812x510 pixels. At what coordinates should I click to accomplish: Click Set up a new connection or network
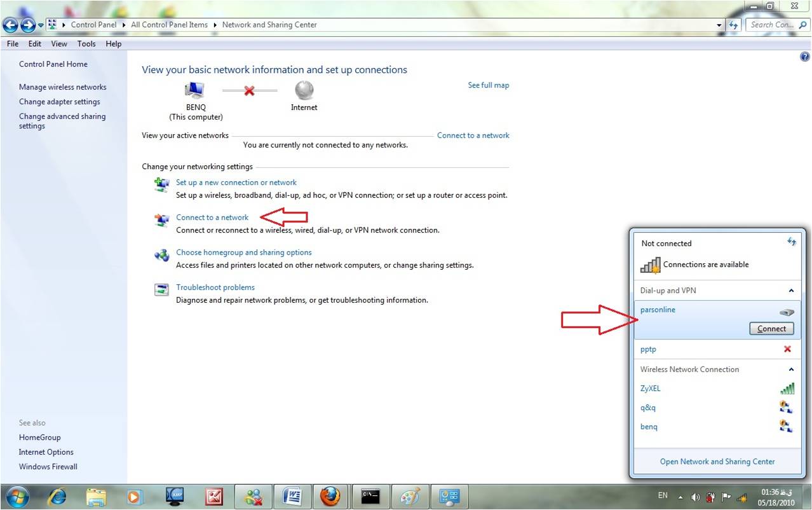(236, 183)
